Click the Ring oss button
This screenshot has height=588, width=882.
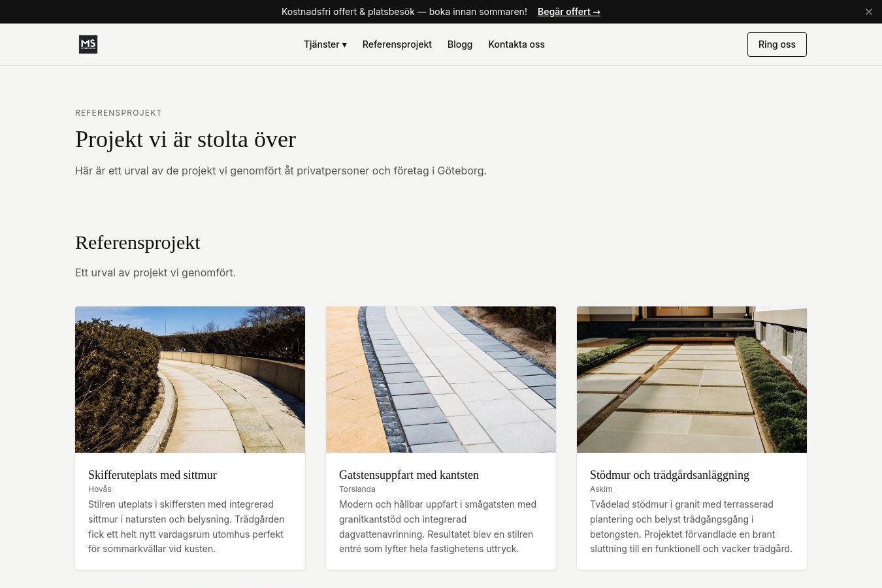click(777, 44)
